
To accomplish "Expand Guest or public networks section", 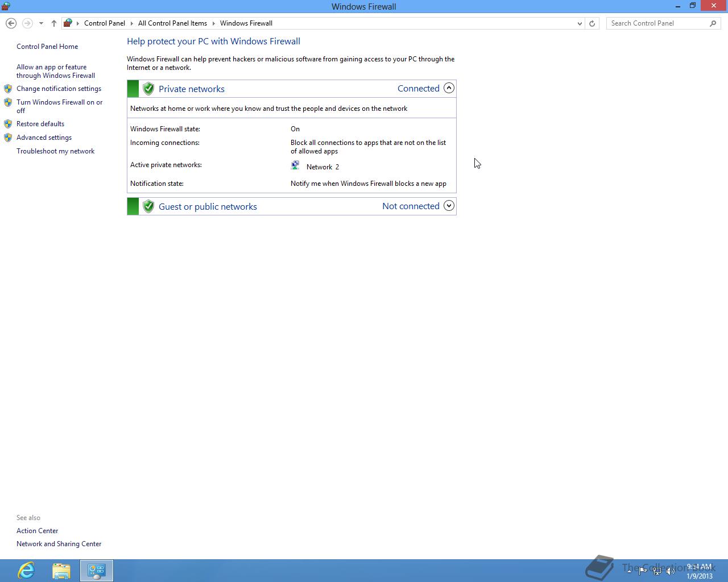I will [x=449, y=206].
